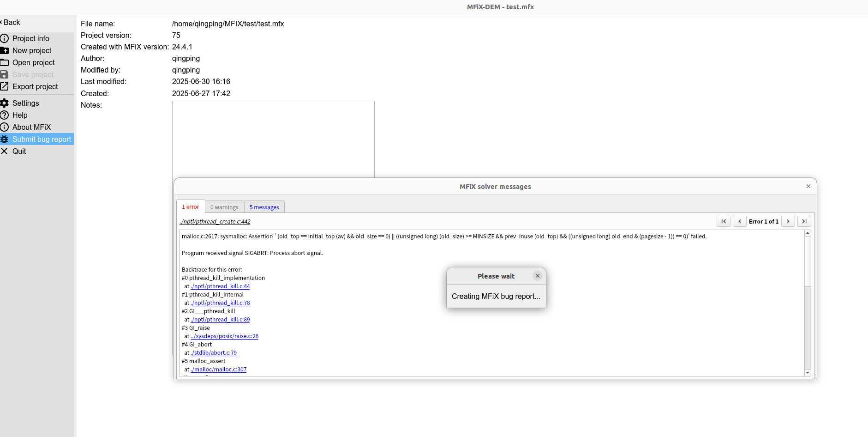Open ./malloc/malloc.c:307 link
The width and height of the screenshot is (868, 437).
pyautogui.click(x=219, y=370)
